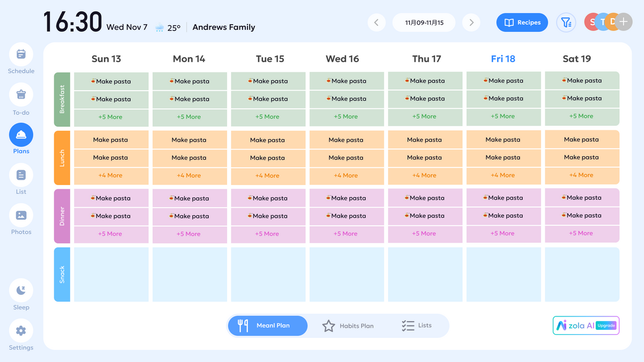Select the Sat 19 column header
The height and width of the screenshot is (362, 644).
coord(577,59)
